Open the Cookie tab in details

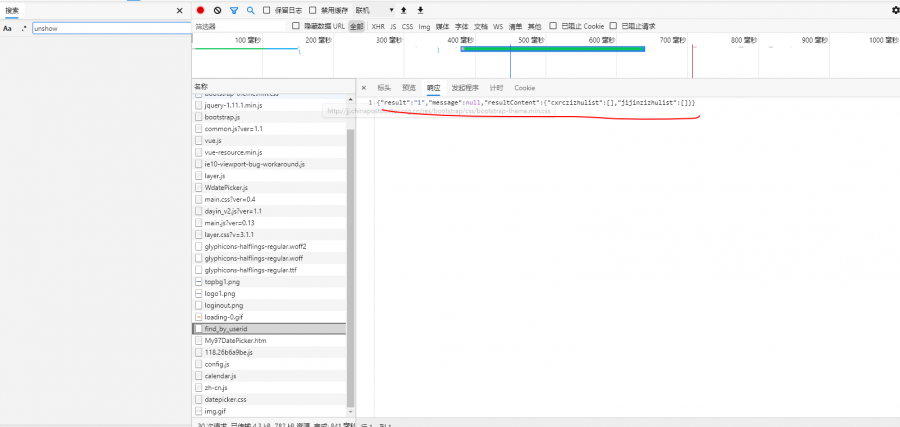[x=524, y=88]
